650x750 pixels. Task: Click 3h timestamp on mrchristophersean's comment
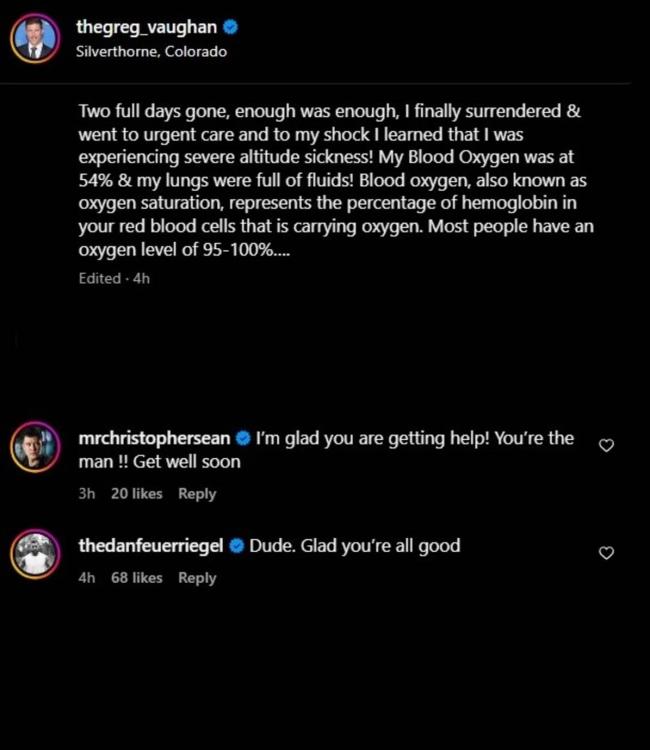[x=86, y=494]
